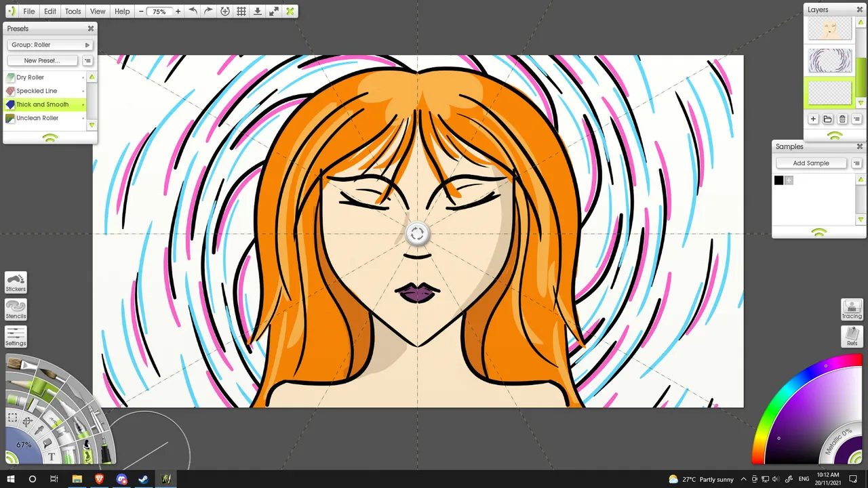Redo the last undone action

coord(208,12)
